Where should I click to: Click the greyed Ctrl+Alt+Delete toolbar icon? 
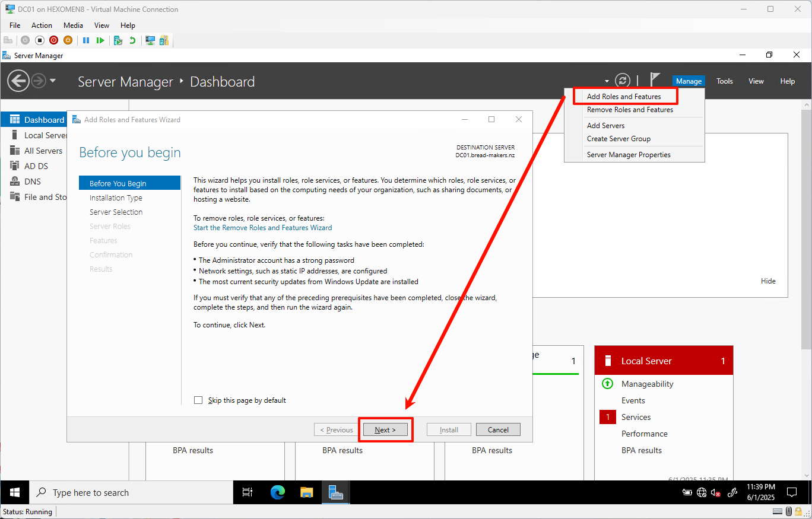[x=8, y=40]
